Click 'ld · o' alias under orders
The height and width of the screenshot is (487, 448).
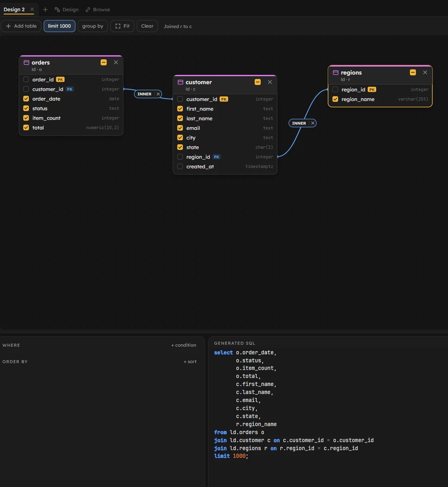tap(36, 70)
